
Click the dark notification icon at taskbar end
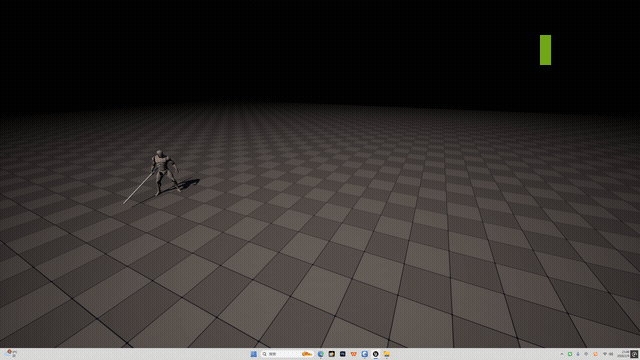(634, 354)
